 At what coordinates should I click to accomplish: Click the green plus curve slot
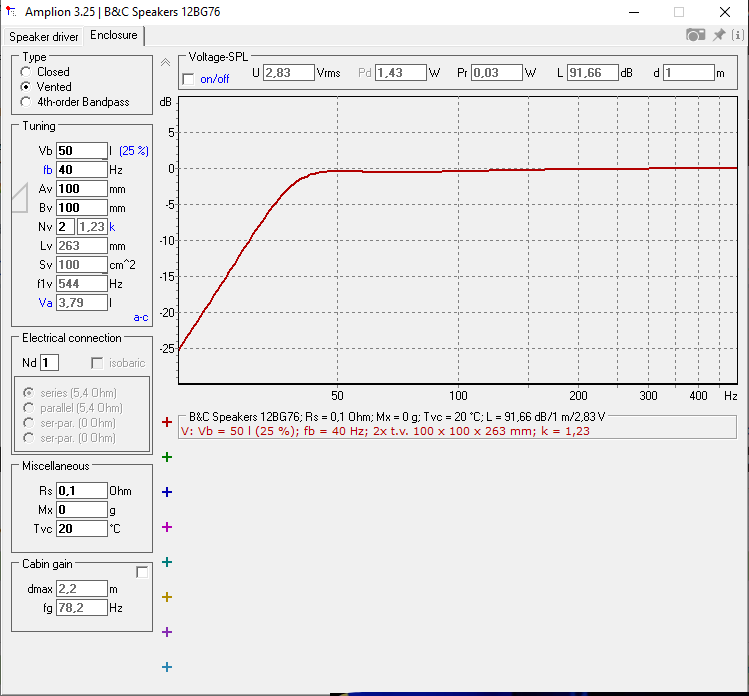pyautogui.click(x=167, y=457)
